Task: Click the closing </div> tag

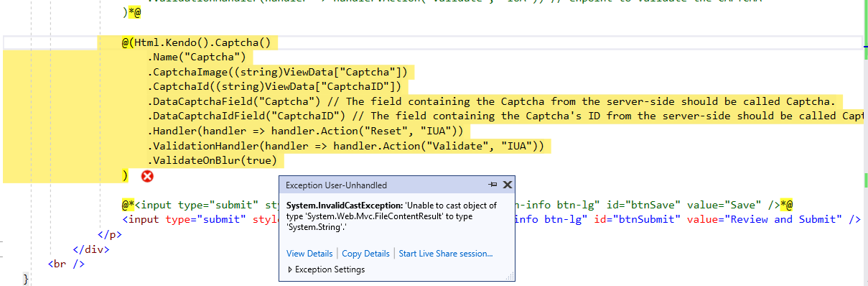Action: point(90,249)
